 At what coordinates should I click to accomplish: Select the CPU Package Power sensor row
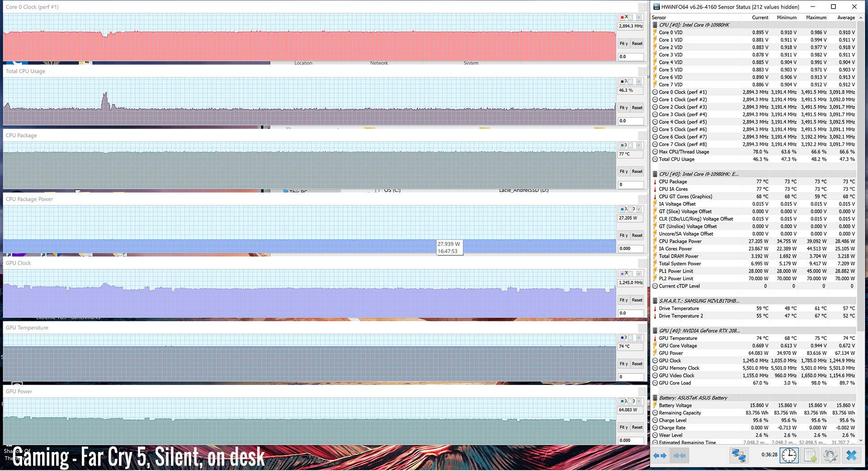[680, 241]
